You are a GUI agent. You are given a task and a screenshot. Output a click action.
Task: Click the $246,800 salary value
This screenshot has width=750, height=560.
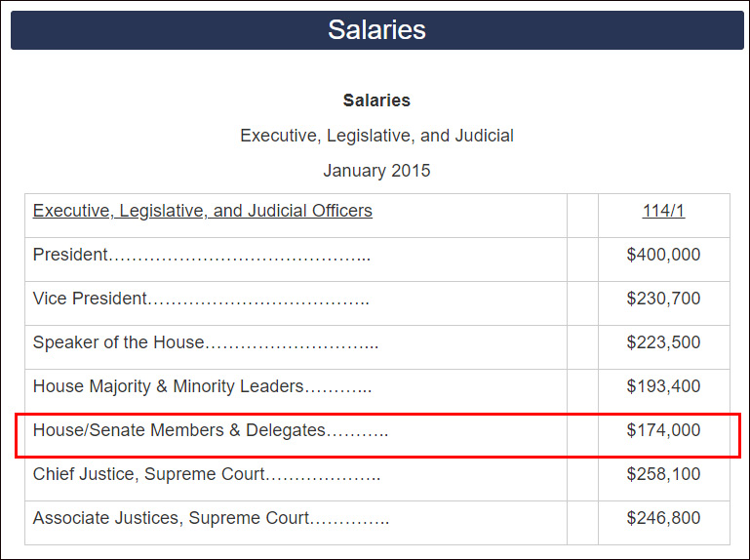click(663, 518)
